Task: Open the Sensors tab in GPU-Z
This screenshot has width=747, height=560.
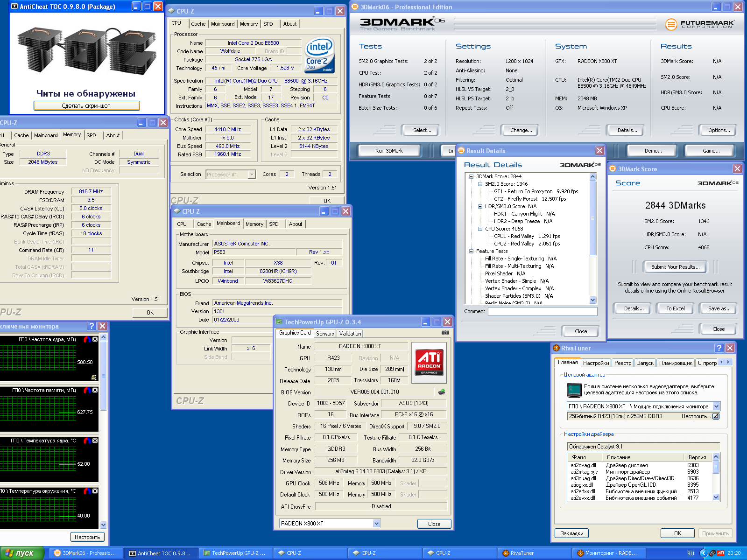Action: coord(325,334)
